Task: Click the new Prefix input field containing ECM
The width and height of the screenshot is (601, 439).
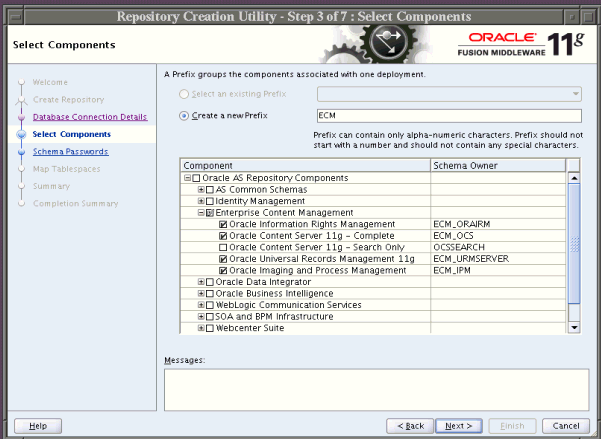Action: 449,116
